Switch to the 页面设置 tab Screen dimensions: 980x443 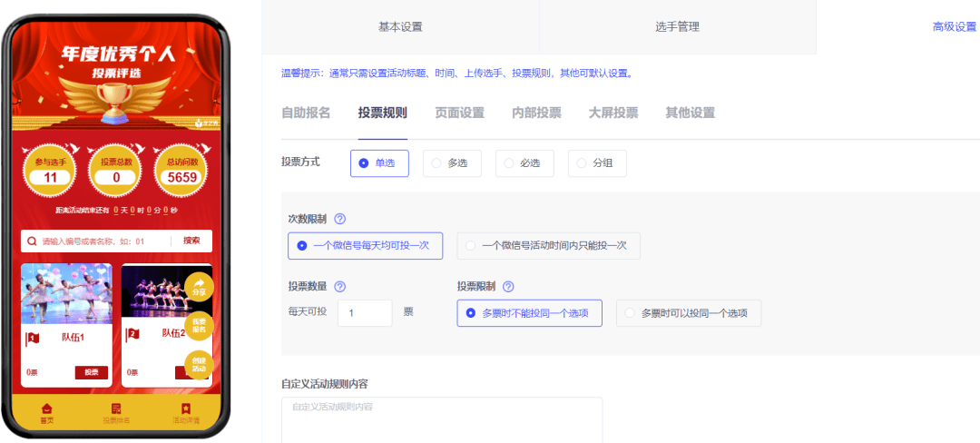pos(459,113)
